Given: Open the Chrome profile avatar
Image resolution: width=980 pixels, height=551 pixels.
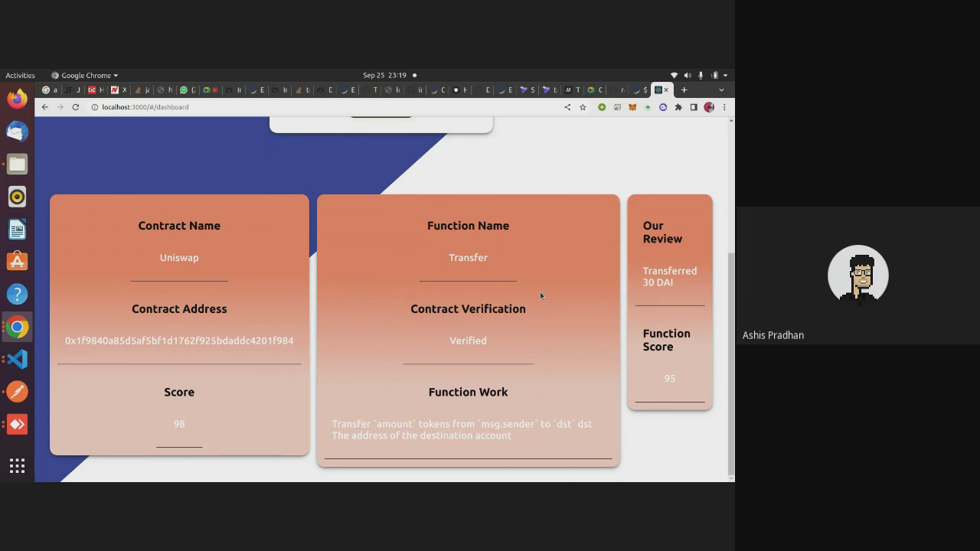Looking at the screenshot, I should point(709,107).
